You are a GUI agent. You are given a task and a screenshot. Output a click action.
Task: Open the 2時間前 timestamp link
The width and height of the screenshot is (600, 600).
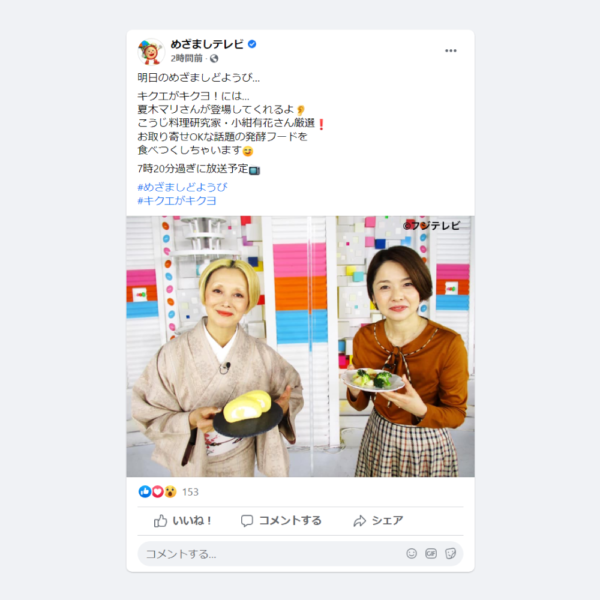[186, 58]
